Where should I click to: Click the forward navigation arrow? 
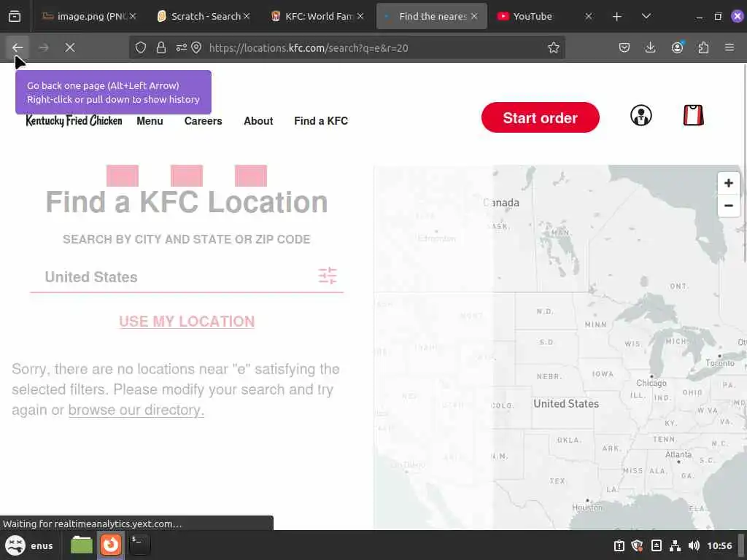(43, 47)
